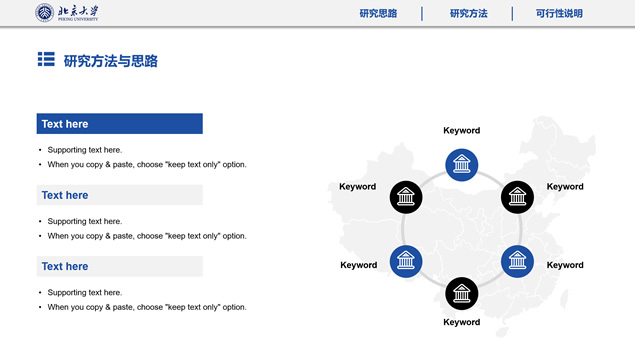
Task: Select the slide title 研究方法与思路
Action: click(111, 61)
